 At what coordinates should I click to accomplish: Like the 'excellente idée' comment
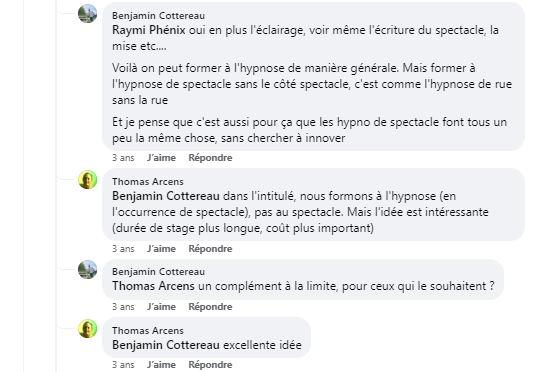point(161,365)
